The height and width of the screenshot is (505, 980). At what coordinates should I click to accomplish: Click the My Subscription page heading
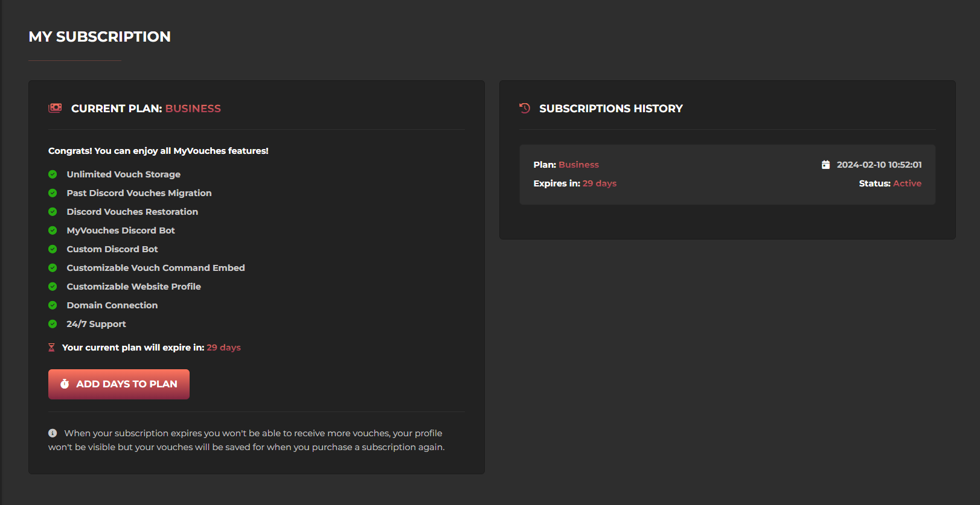coord(100,37)
